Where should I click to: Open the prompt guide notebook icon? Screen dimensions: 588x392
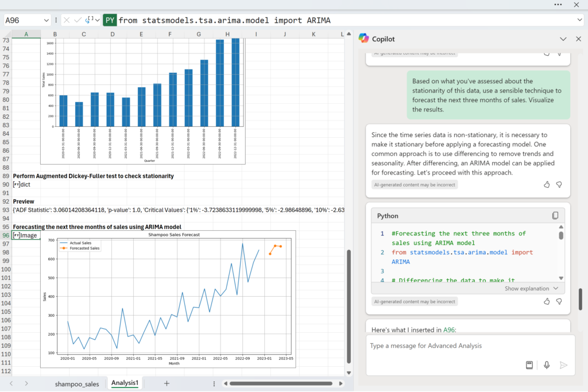[x=529, y=365]
